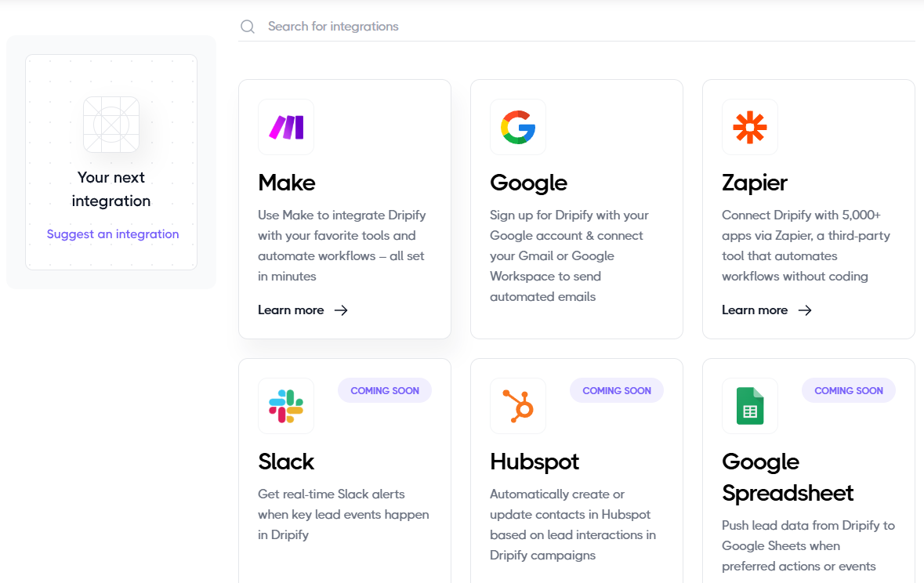Screen dimensions: 924x583
Task: Click the Google description about Gmail or Workspace
Action: click(x=569, y=255)
